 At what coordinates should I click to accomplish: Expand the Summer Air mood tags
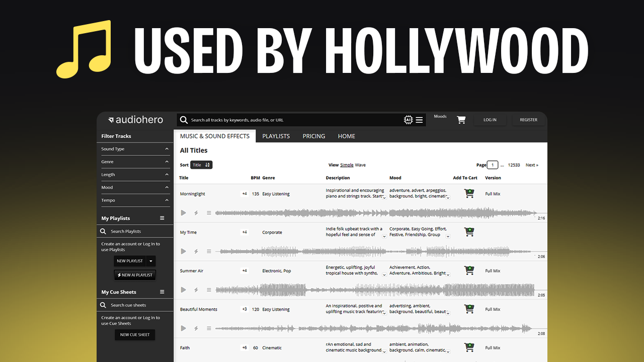tap(448, 274)
